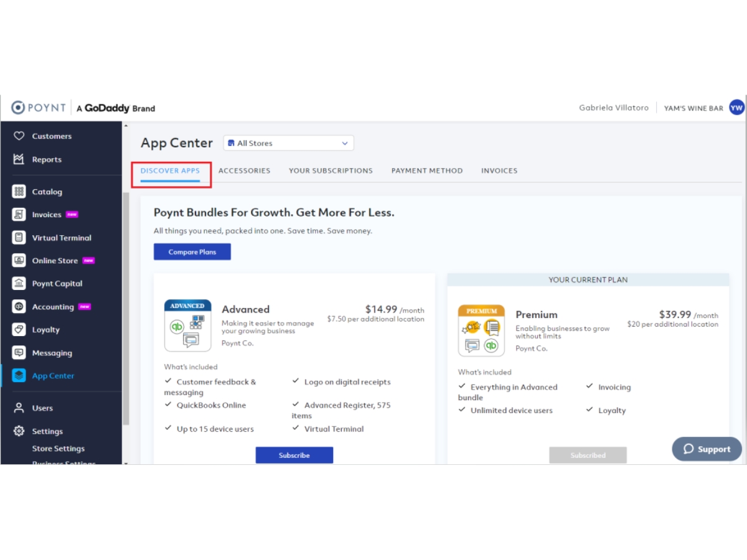Click the App Center layers icon
Screen dimensions: 747x560
pos(19,376)
